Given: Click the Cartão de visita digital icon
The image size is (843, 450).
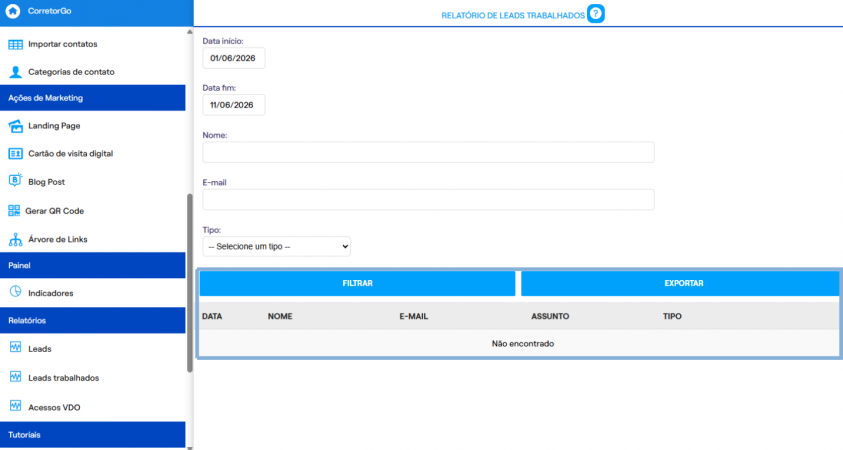Looking at the screenshot, I should coord(16,154).
